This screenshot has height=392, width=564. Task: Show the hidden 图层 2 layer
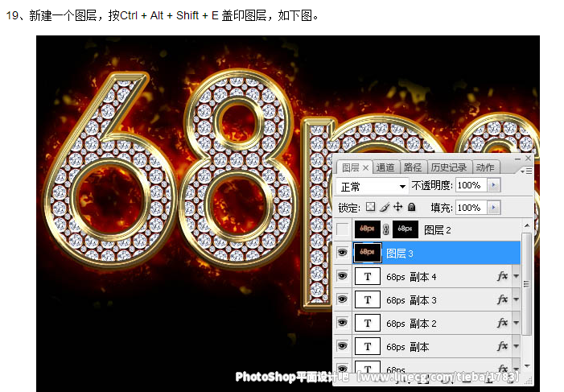tap(343, 229)
